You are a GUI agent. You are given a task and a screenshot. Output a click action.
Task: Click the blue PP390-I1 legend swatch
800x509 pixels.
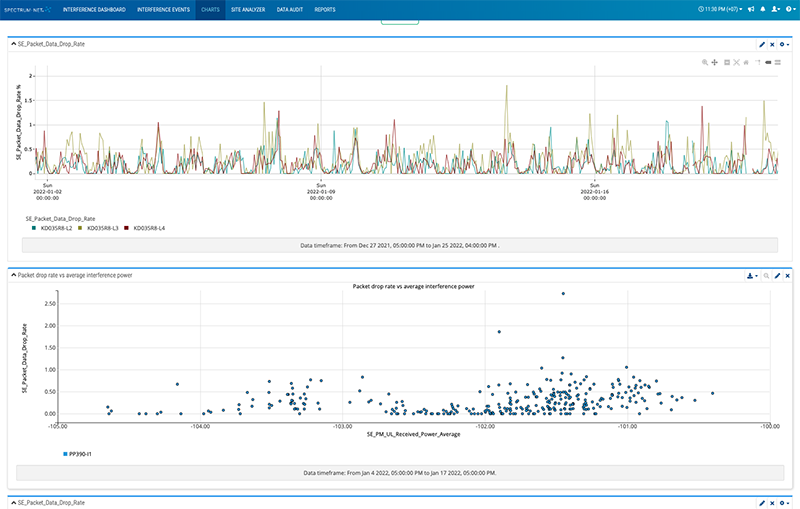pyautogui.click(x=65, y=454)
